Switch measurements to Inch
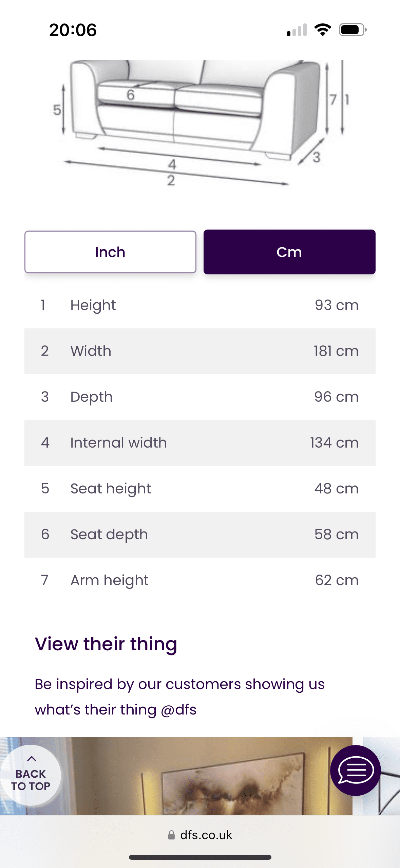The height and width of the screenshot is (868, 400). click(110, 252)
